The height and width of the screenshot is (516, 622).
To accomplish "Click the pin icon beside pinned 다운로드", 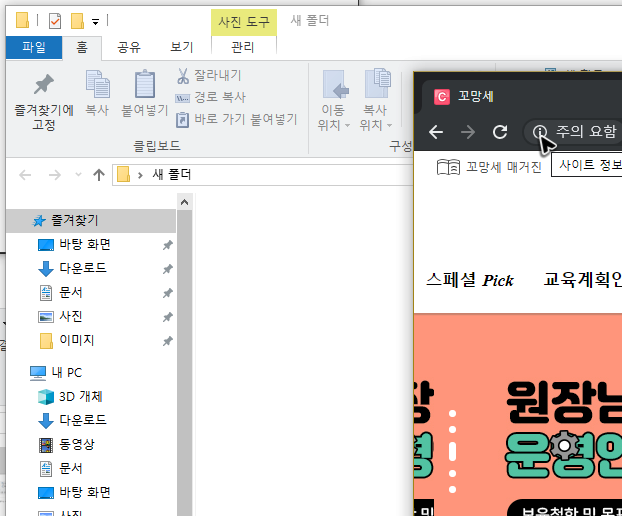I will tap(168, 269).
